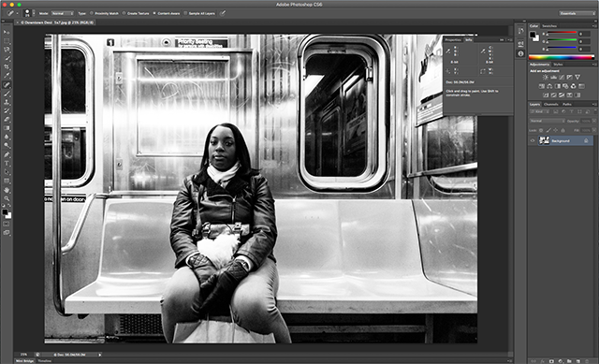The width and height of the screenshot is (599, 364).
Task: Switch to the Styles tab
Action: [558, 65]
